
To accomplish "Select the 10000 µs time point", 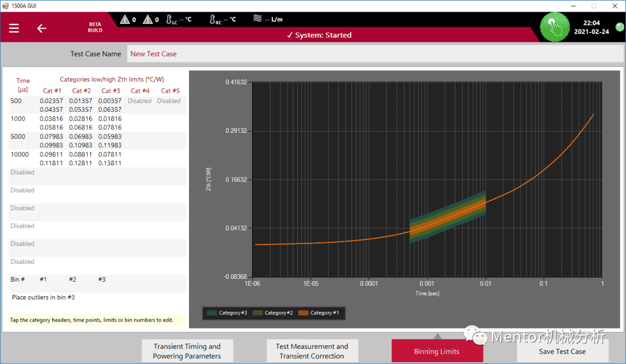I will tap(20, 154).
